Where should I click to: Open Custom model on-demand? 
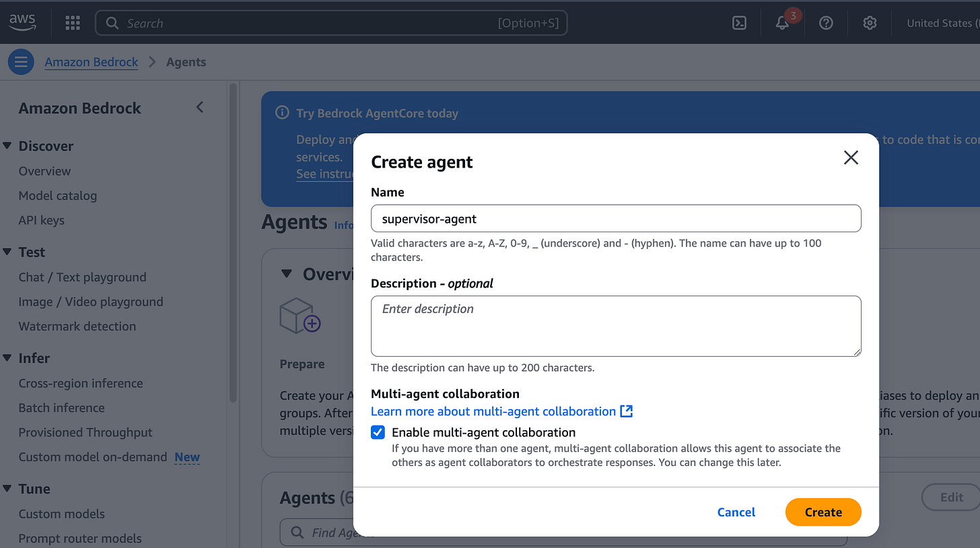93,456
